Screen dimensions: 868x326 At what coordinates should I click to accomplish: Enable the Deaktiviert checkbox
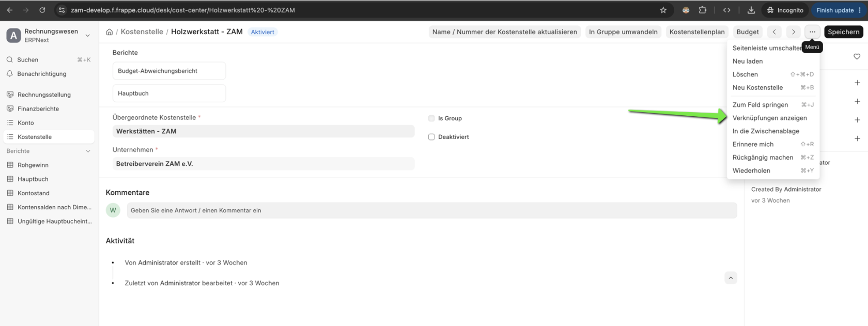(431, 137)
